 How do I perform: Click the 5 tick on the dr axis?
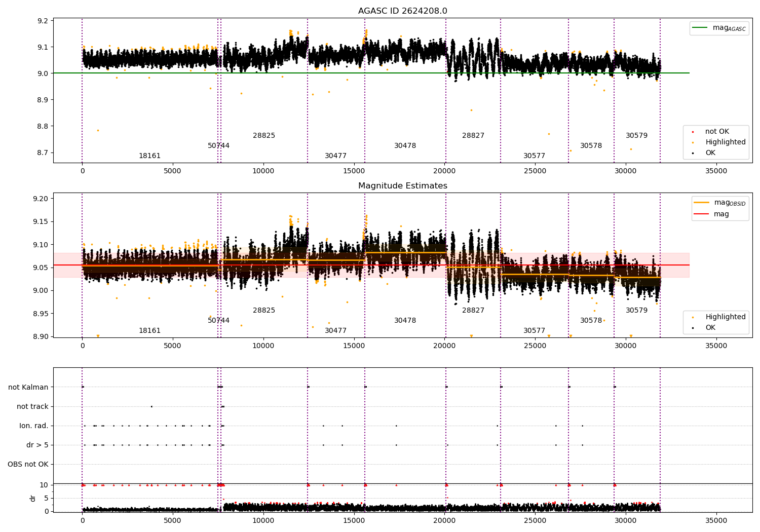click(x=47, y=498)
